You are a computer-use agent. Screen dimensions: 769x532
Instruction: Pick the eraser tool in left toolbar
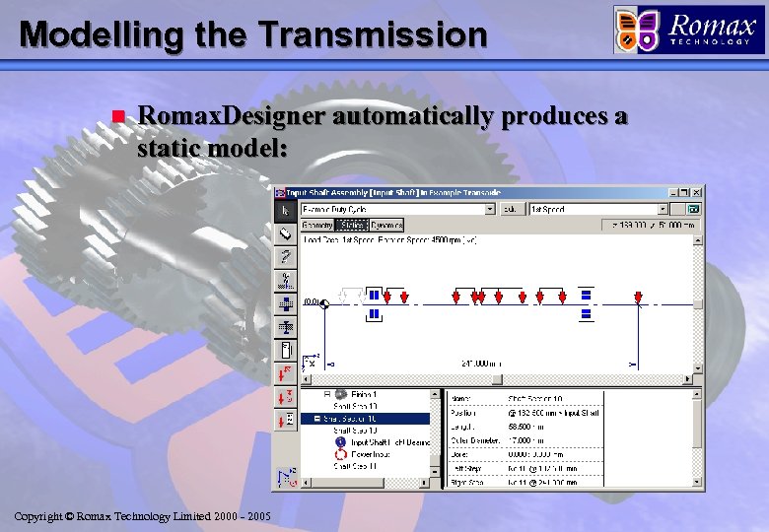(286, 234)
